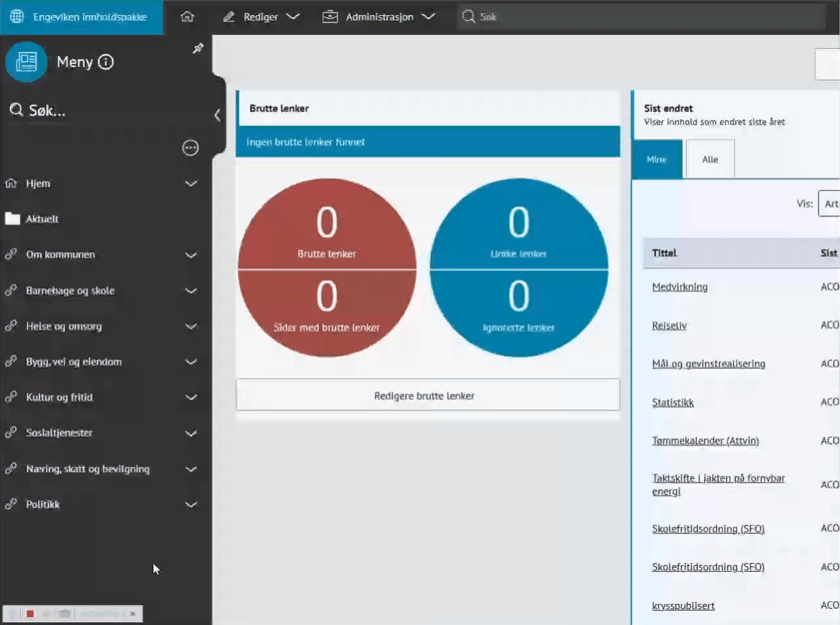Click the round Meny newspaper icon
Image resolution: width=840 pixels, height=625 pixels.
pos(26,63)
